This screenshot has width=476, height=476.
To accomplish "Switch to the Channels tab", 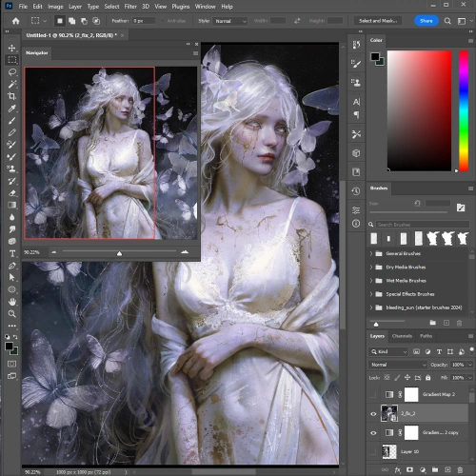I will (402, 336).
